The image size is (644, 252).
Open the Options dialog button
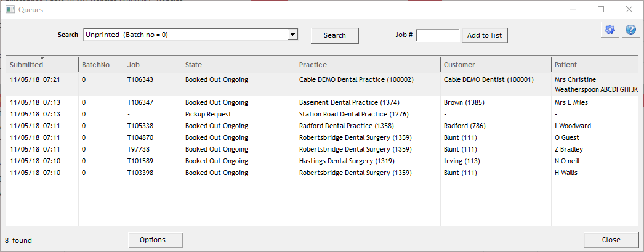159,240
